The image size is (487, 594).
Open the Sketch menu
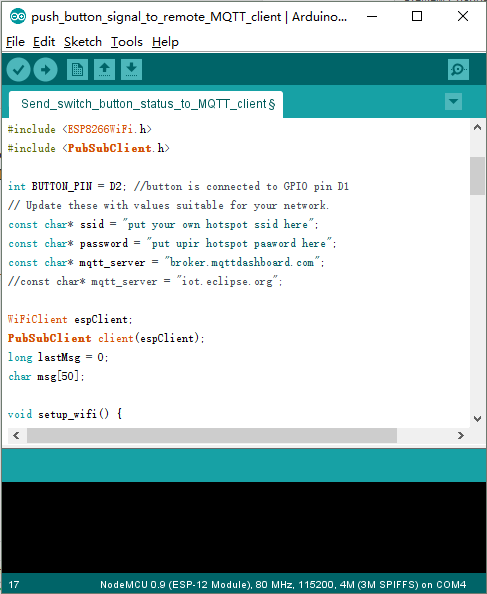tap(83, 42)
